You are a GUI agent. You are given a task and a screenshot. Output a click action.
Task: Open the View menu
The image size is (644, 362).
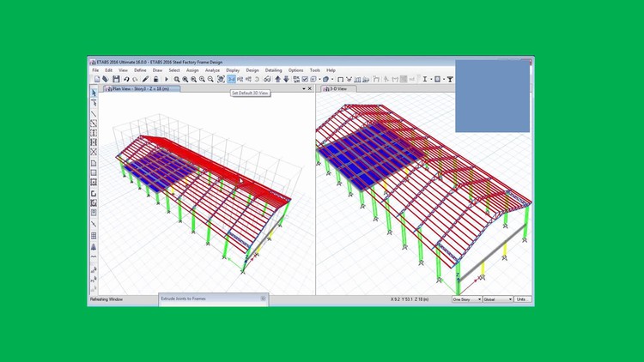[123, 70]
